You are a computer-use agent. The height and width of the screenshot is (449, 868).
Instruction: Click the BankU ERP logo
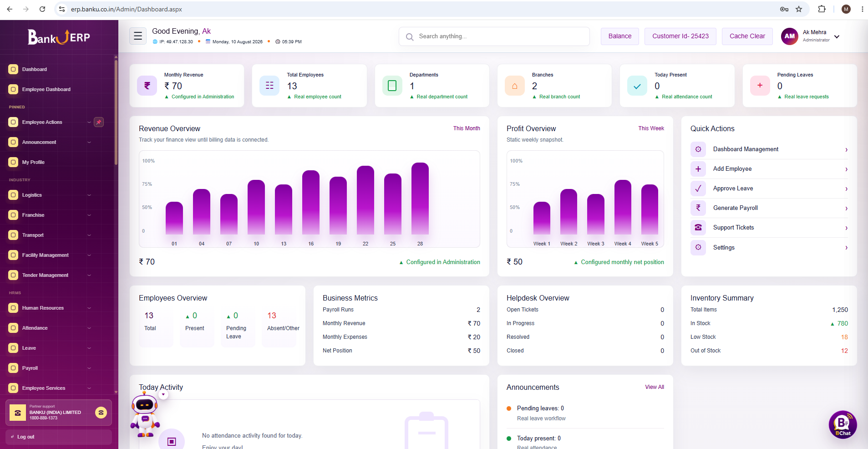pos(59,37)
